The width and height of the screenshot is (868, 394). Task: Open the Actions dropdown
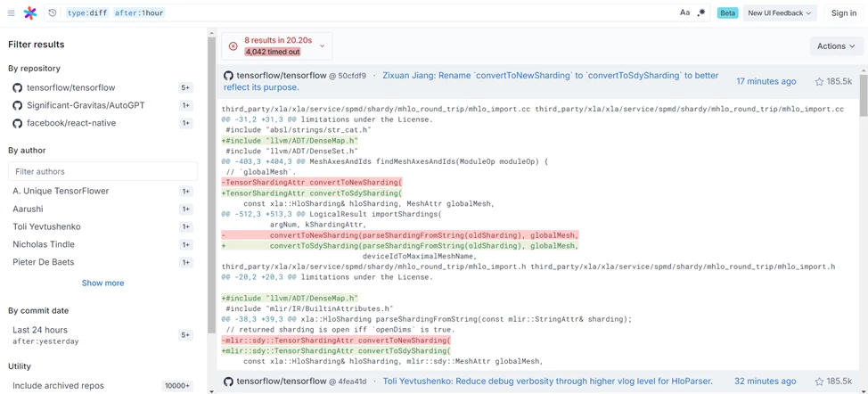tap(835, 45)
